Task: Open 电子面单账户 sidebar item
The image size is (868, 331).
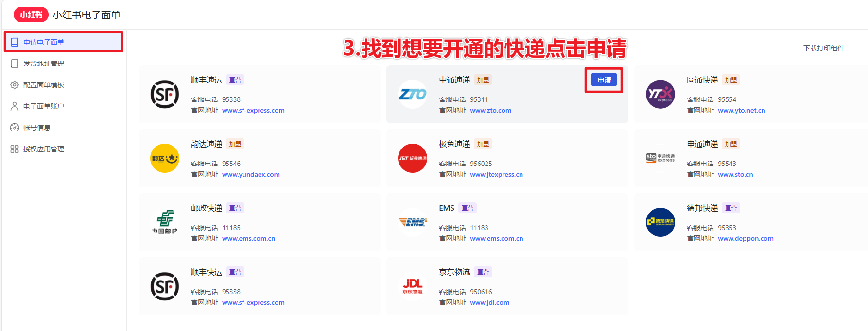Action: point(44,106)
